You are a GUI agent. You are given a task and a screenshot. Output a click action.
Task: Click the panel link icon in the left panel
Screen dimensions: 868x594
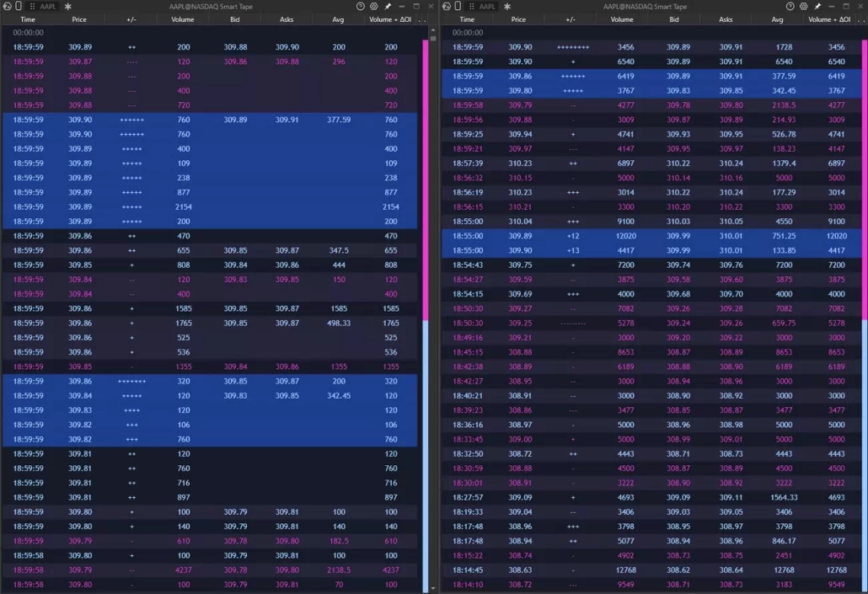19,6
